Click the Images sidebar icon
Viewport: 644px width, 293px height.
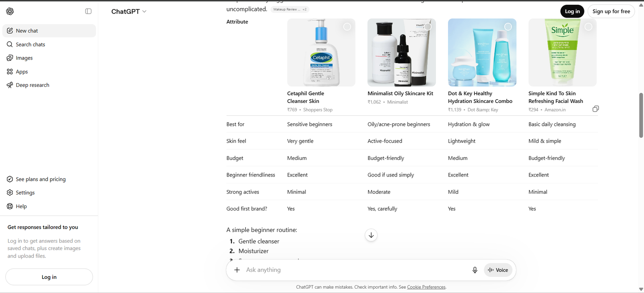(x=10, y=58)
